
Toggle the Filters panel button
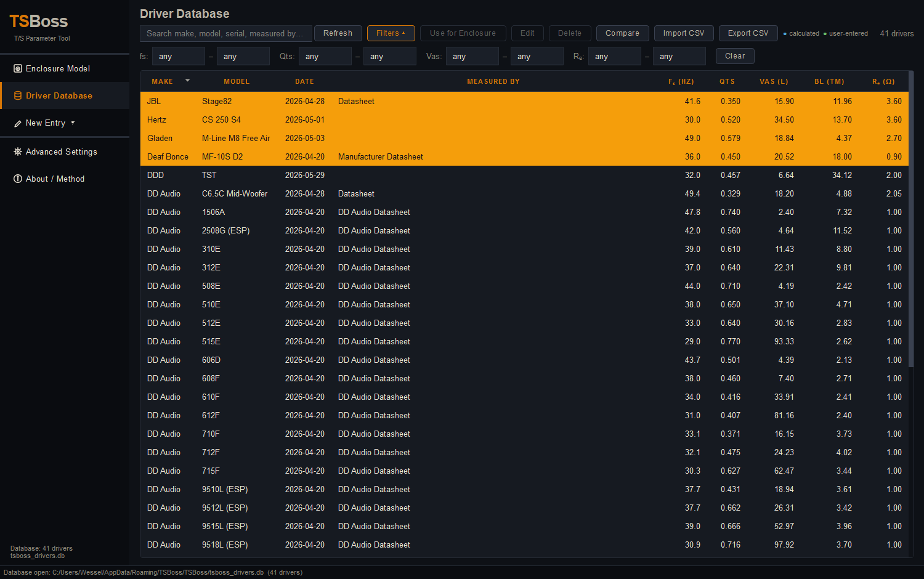pyautogui.click(x=391, y=33)
